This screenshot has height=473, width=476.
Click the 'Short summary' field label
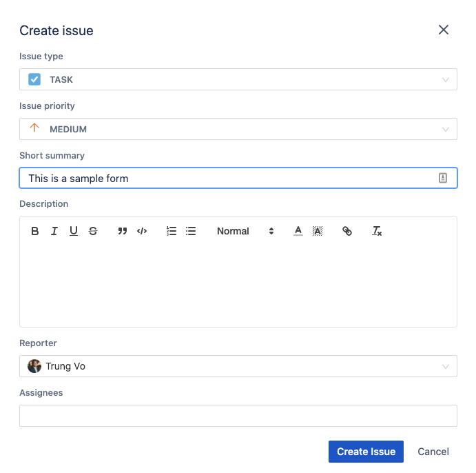[52, 156]
